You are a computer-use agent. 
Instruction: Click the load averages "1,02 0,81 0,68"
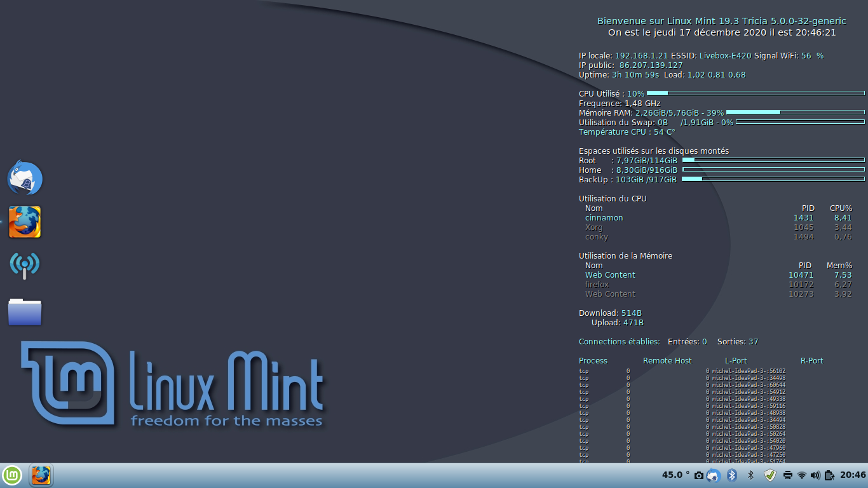point(717,75)
